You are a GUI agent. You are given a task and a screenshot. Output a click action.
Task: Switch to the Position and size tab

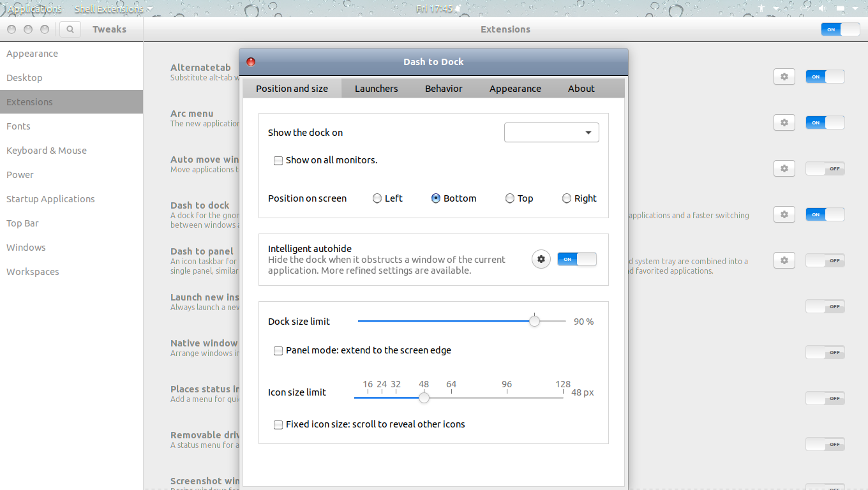pyautogui.click(x=292, y=89)
